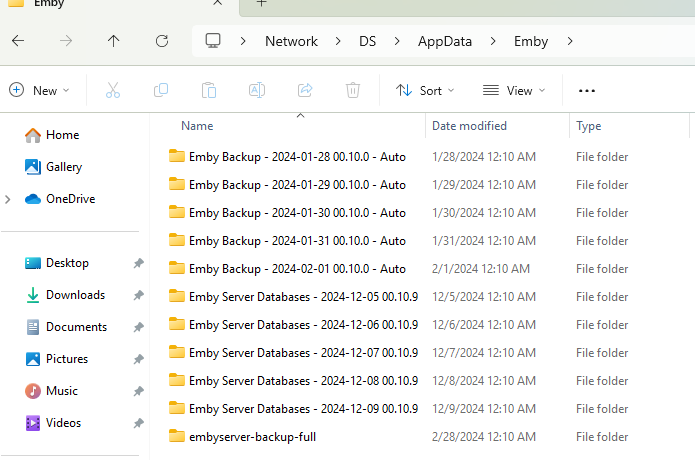
Task: Click the pin icon beside Downloads
Action: pos(139,295)
